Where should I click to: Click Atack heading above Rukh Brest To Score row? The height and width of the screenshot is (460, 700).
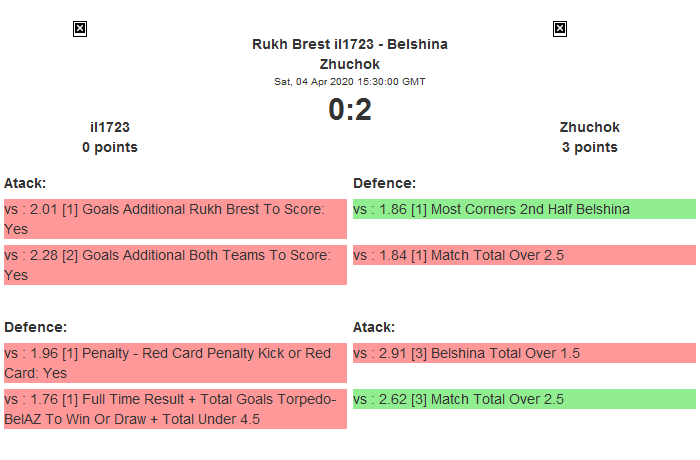click(x=25, y=183)
